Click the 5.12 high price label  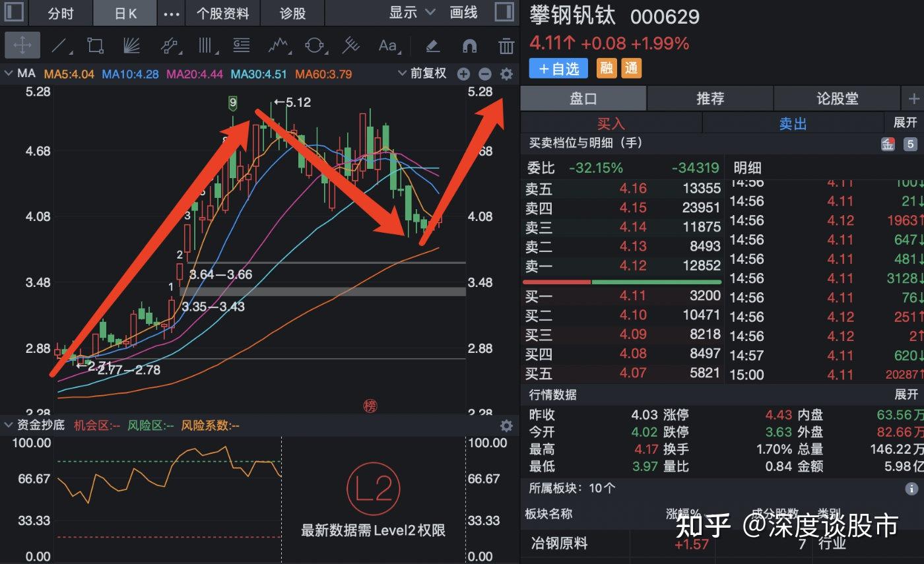click(292, 102)
